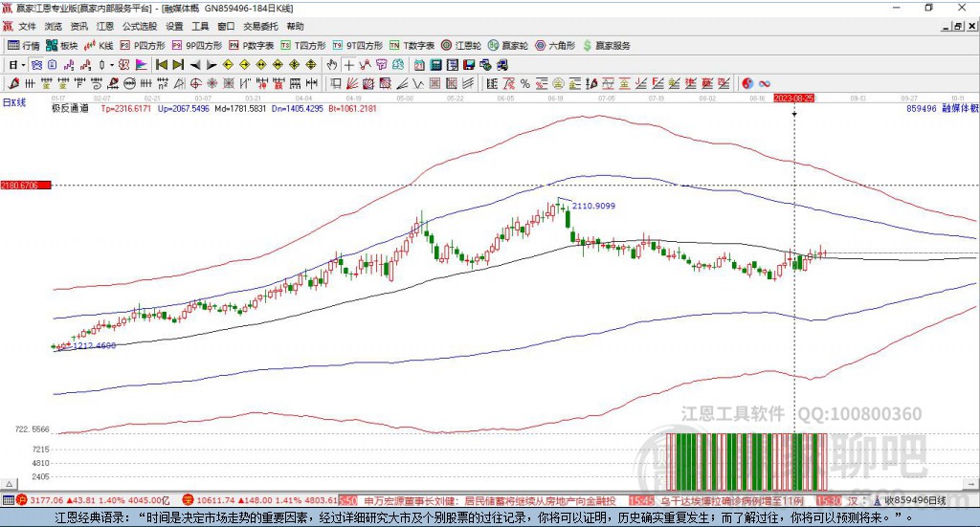980x527 pixels.
Task: Open the 六角形 hexagon tool
Action: tap(555, 46)
